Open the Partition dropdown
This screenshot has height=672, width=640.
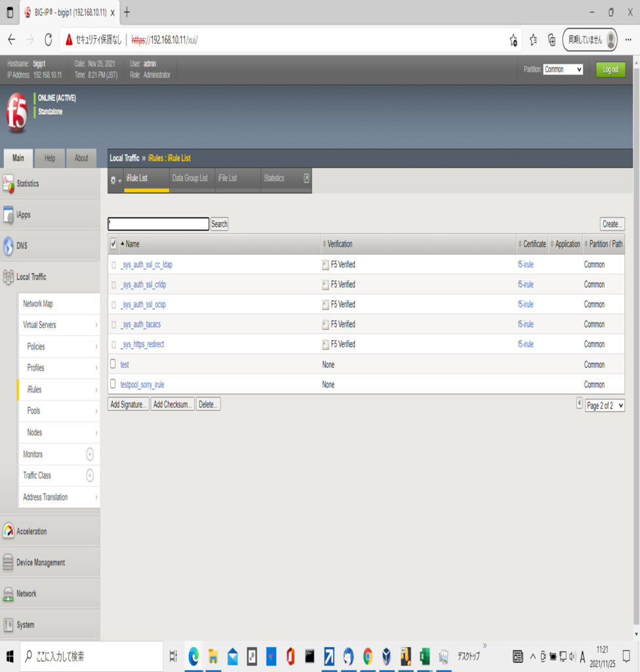tap(563, 70)
